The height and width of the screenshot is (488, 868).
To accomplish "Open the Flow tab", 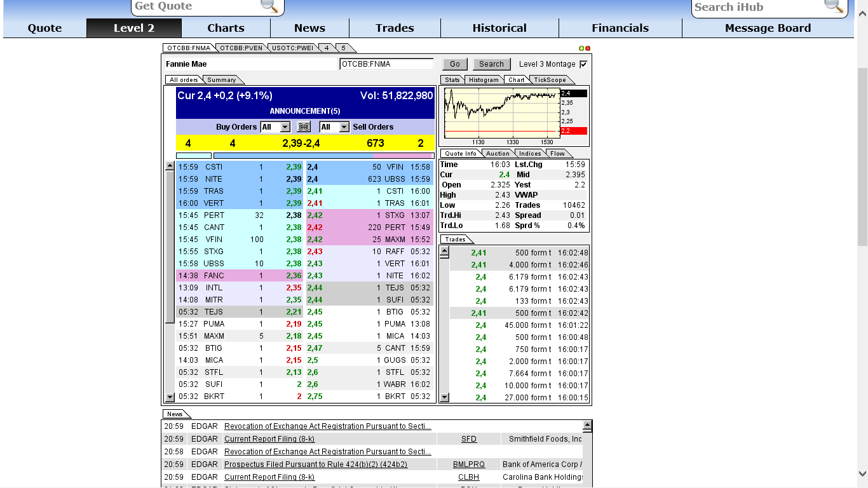I will point(557,154).
